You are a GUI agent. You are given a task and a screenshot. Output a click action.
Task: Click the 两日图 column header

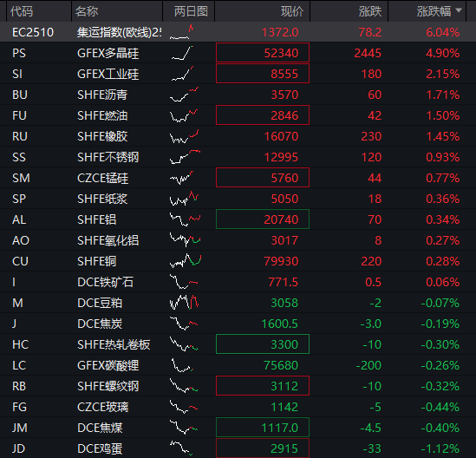[191, 11]
